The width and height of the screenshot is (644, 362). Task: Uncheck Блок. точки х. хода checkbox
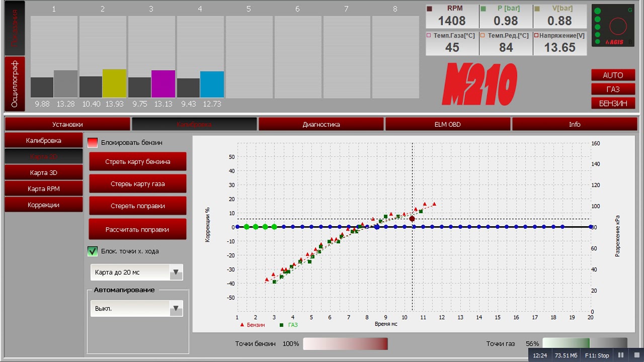pos(93,251)
